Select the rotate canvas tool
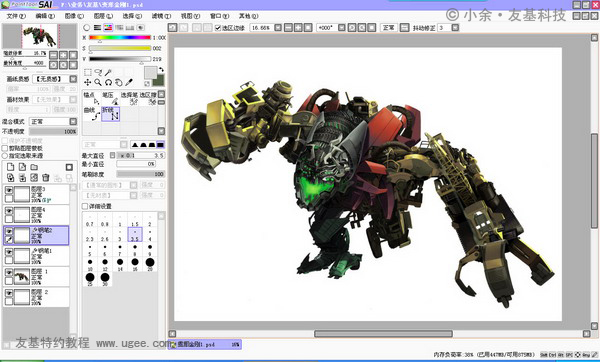The width and height of the screenshot is (600, 362). pos(108,82)
